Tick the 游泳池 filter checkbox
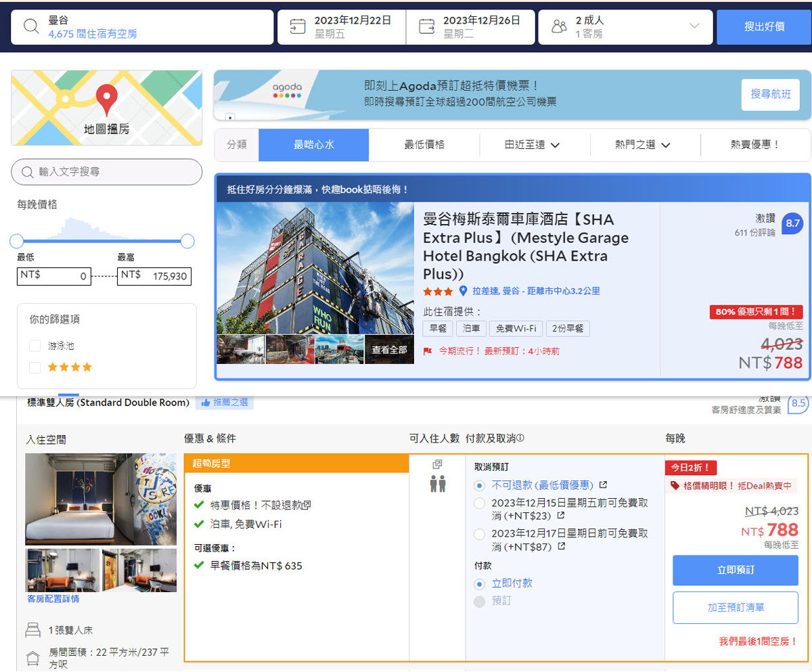Image resolution: width=812 pixels, height=672 pixels. click(35, 346)
